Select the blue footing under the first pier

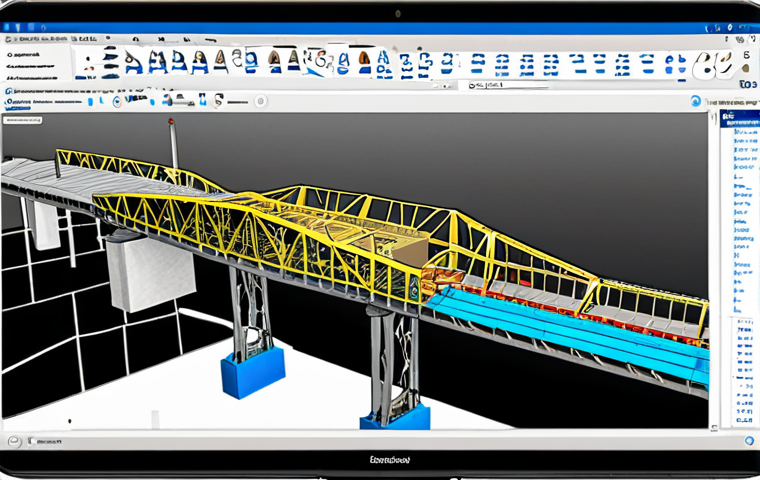[x=253, y=372]
